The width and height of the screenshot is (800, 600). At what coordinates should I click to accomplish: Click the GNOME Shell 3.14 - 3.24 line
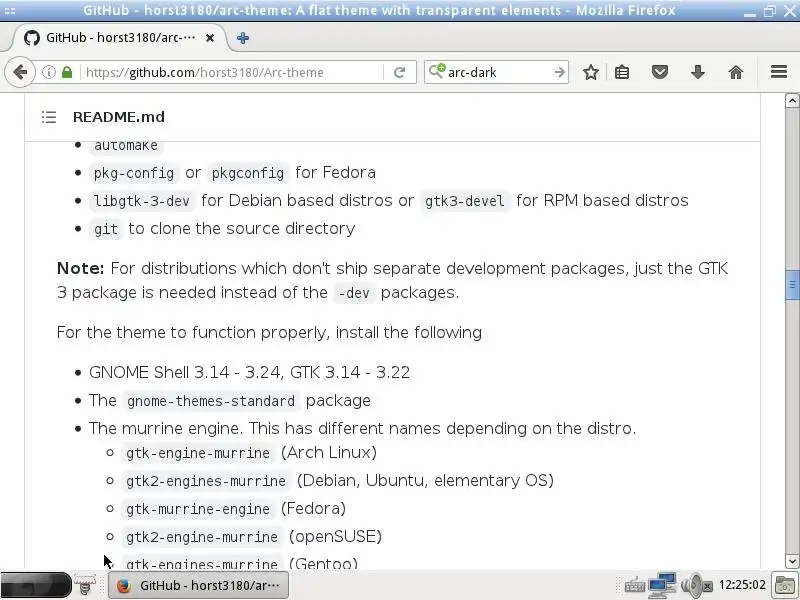249,372
